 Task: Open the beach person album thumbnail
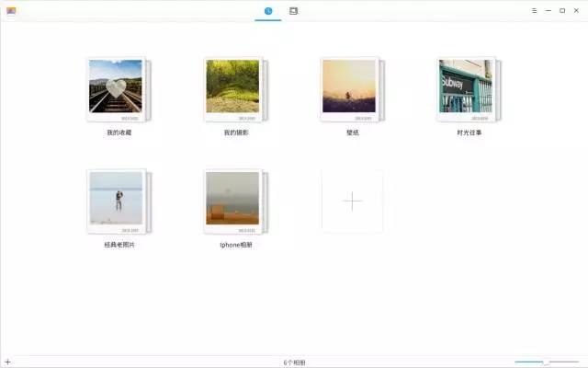pos(119,201)
